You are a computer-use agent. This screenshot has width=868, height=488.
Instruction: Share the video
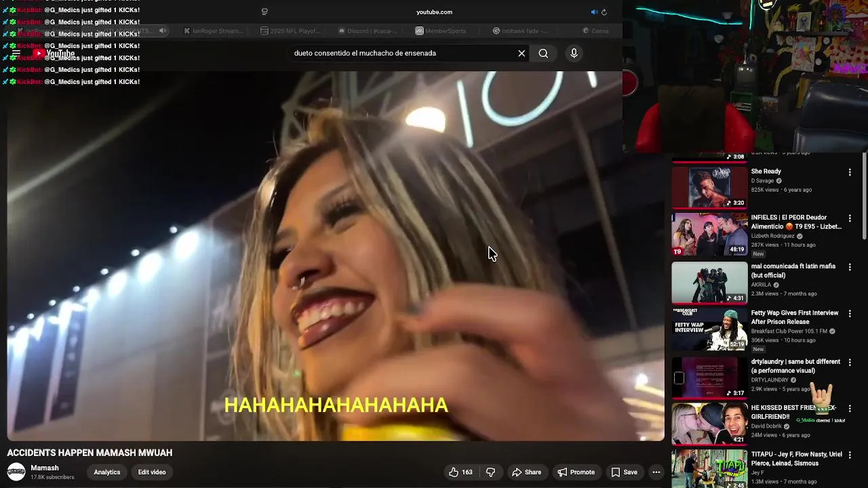pyautogui.click(x=526, y=472)
